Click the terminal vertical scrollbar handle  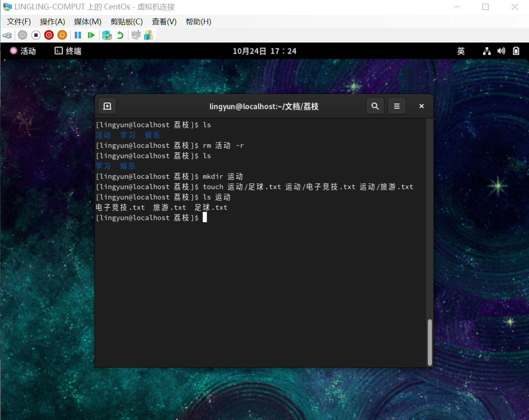point(430,342)
